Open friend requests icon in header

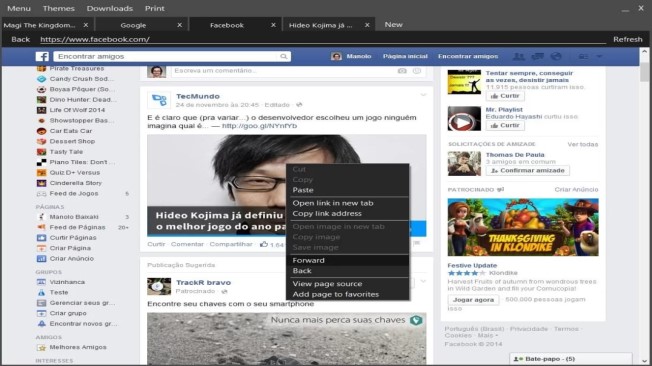click(519, 57)
